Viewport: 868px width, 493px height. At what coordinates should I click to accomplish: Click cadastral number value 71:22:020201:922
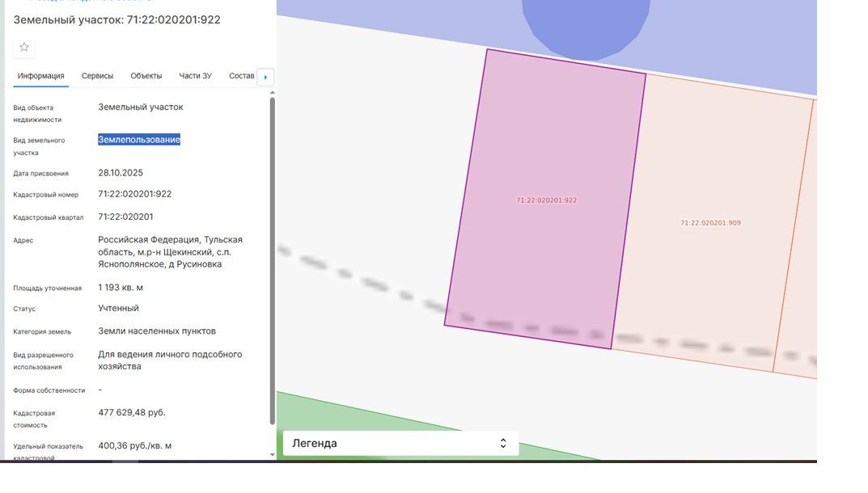point(135,194)
